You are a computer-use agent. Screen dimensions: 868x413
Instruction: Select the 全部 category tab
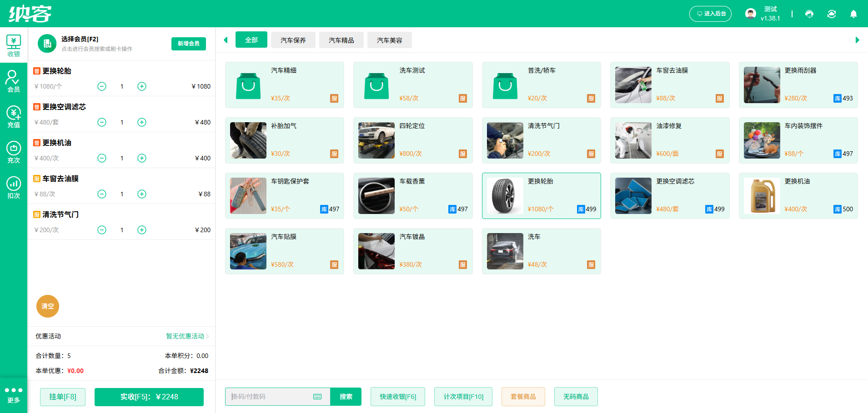pos(251,40)
